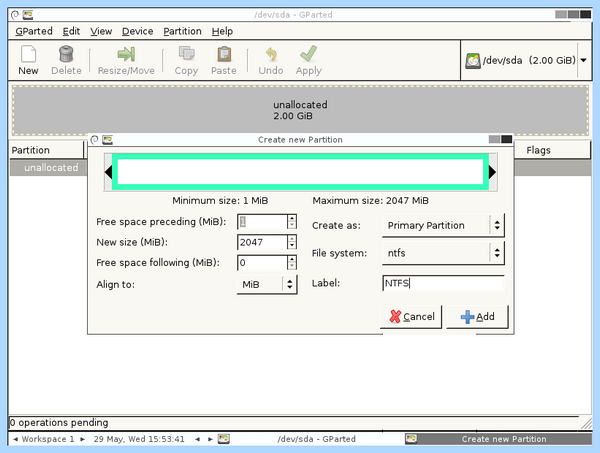The image size is (600, 453).
Task: Click the Minimum size: 1 MiB text
Action: pos(220,200)
